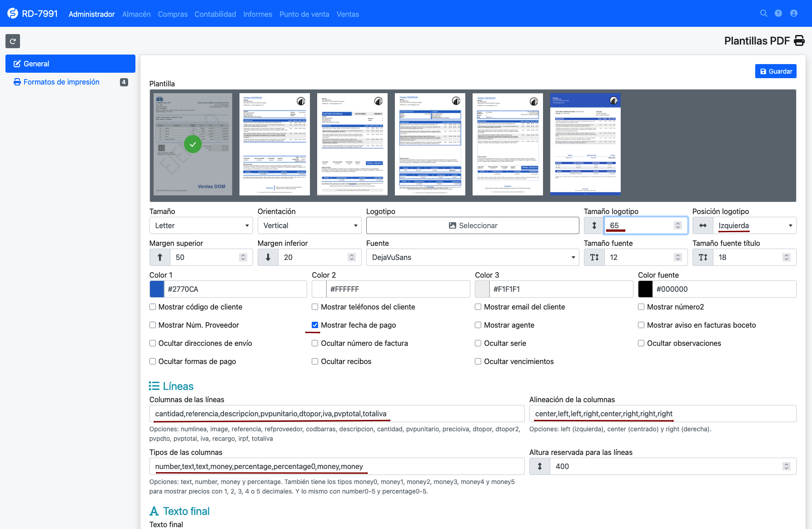Click Seleccionar to choose a logo

(473, 225)
